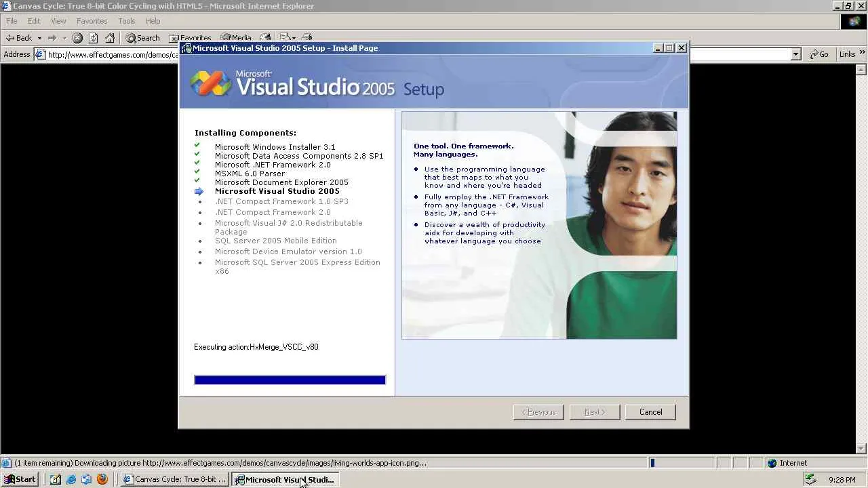Open the File menu in Internet Explorer
This screenshot has height=488, width=868.
pos(12,21)
